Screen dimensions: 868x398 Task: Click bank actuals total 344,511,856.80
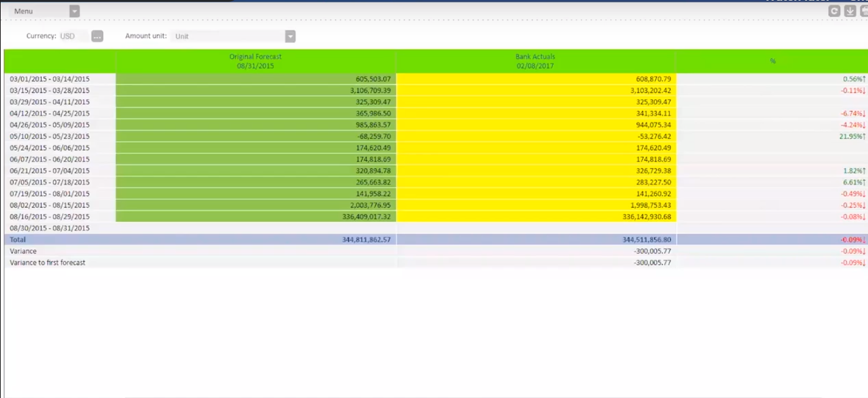point(646,240)
